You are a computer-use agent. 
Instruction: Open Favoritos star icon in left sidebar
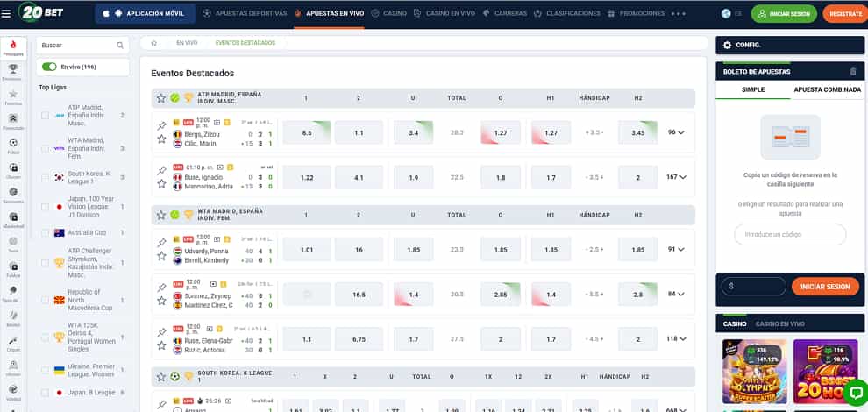[13, 94]
